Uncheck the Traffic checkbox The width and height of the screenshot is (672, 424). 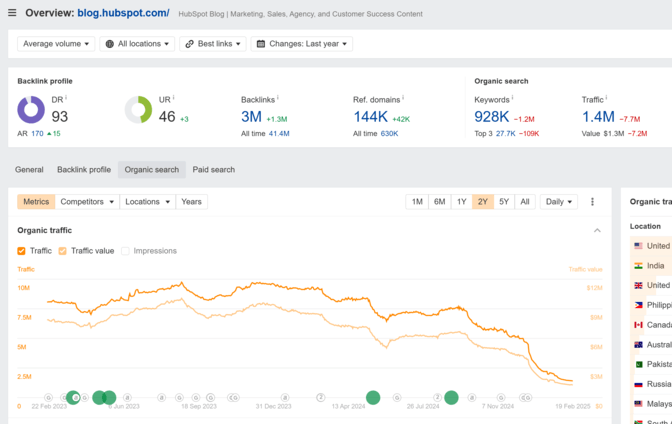click(22, 251)
